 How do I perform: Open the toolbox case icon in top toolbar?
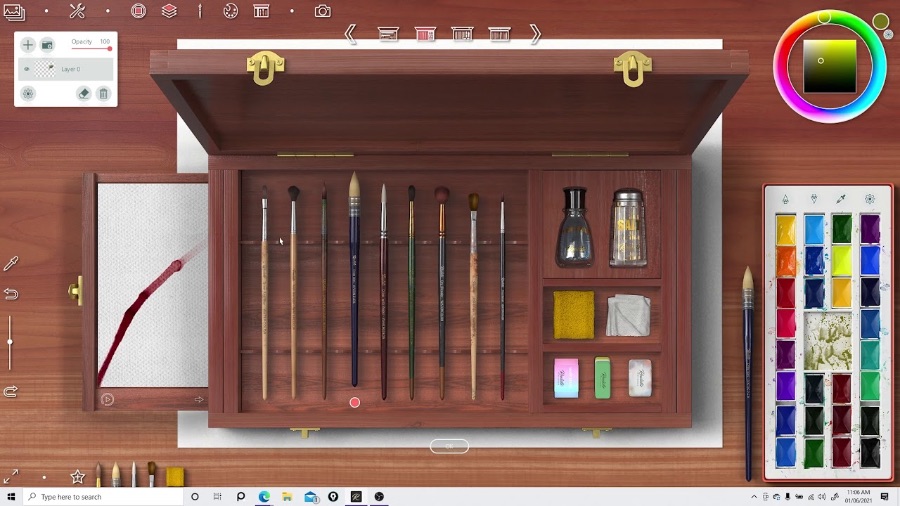262,11
